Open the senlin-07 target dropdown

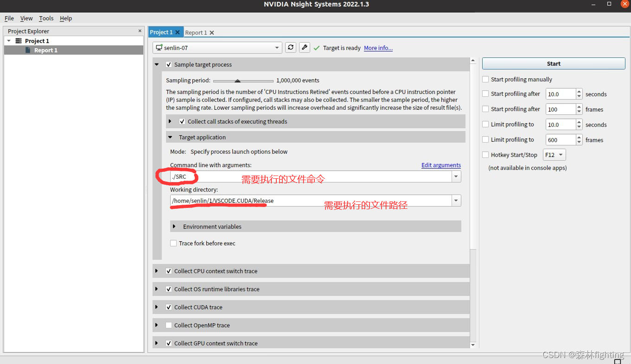[x=217, y=48]
